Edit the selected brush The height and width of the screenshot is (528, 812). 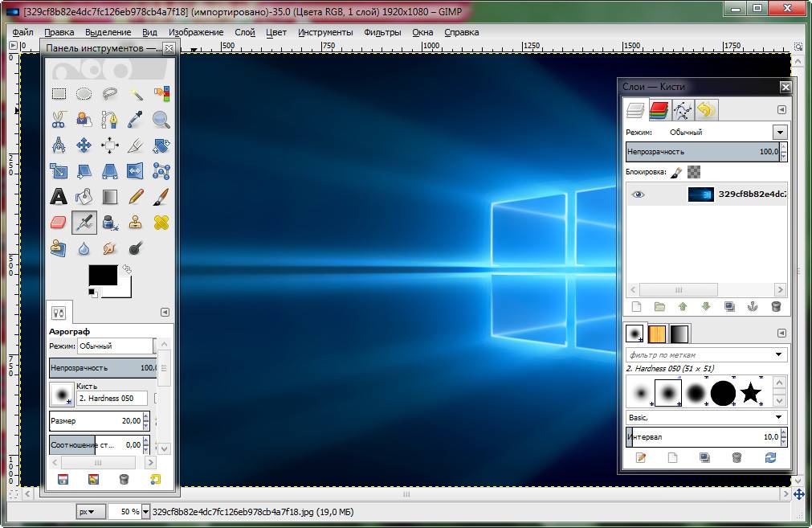click(641, 457)
